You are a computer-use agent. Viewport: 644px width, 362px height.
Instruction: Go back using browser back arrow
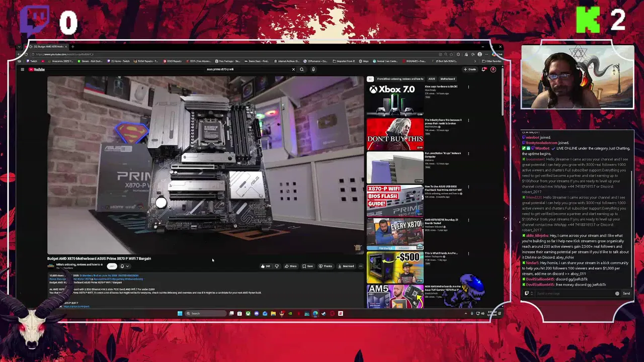coord(19,54)
